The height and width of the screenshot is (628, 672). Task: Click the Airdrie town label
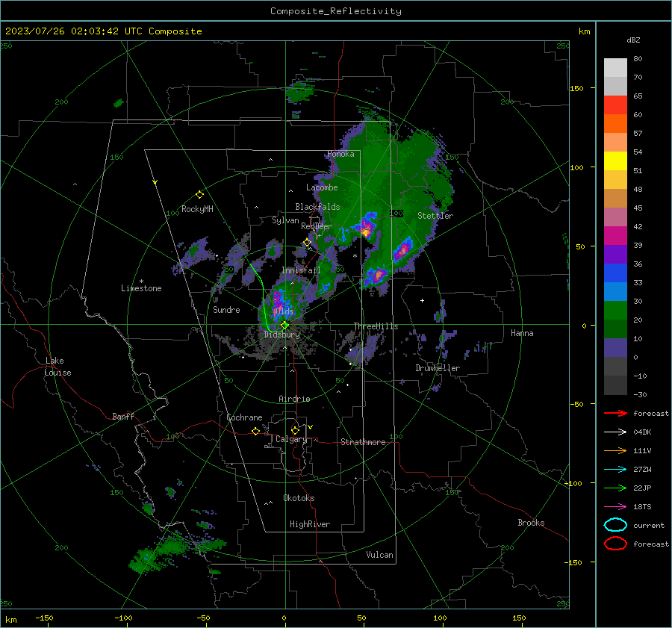point(294,399)
